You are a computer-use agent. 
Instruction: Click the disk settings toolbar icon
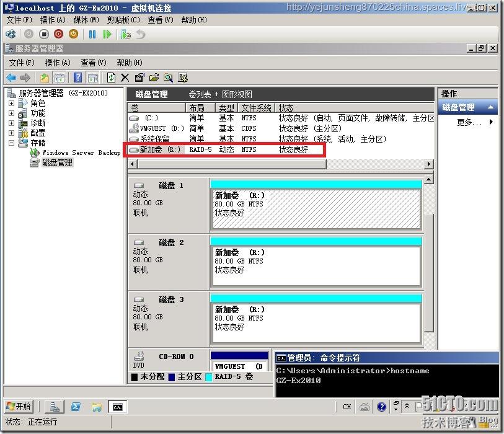point(183,77)
